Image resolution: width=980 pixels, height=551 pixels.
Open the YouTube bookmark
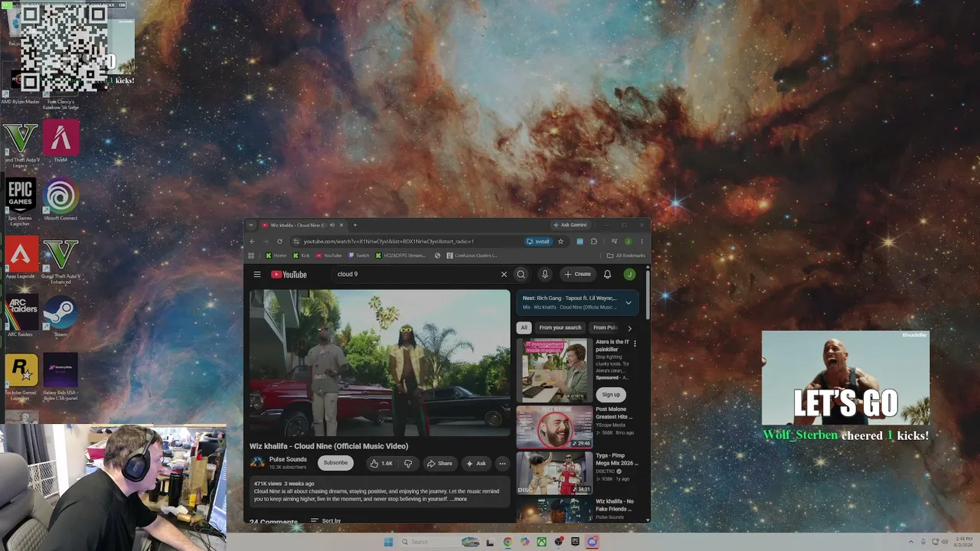tap(328, 256)
